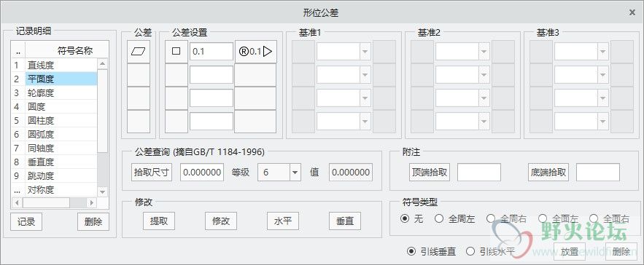This screenshot has width=644, height=265.
Task: Click the 顶端拾取 text field
Action: (x=479, y=173)
